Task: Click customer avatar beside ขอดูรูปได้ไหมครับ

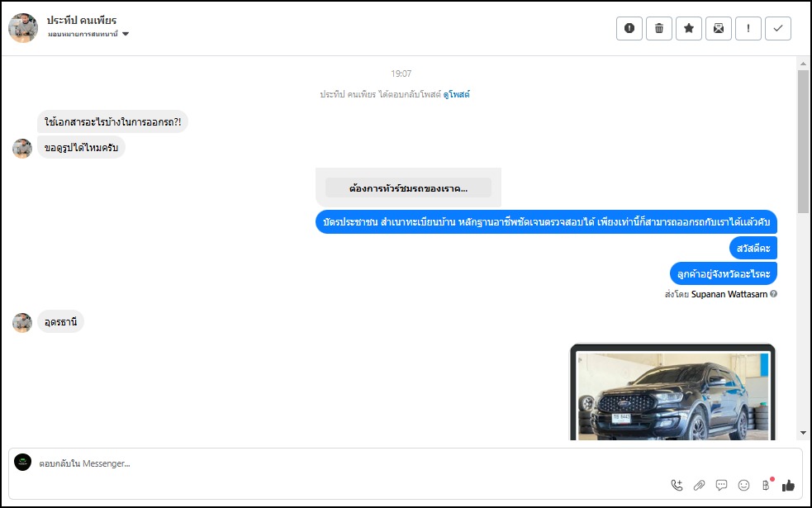Action: [x=22, y=149]
